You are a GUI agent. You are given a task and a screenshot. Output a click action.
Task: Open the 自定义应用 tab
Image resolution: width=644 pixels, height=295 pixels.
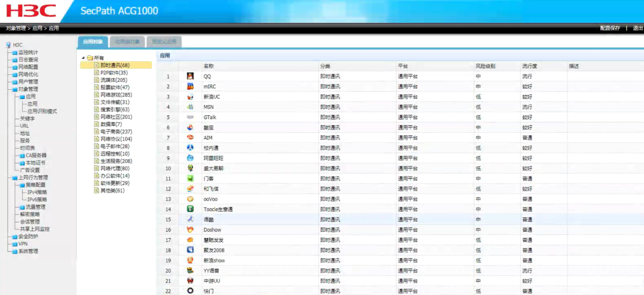pyautogui.click(x=164, y=42)
